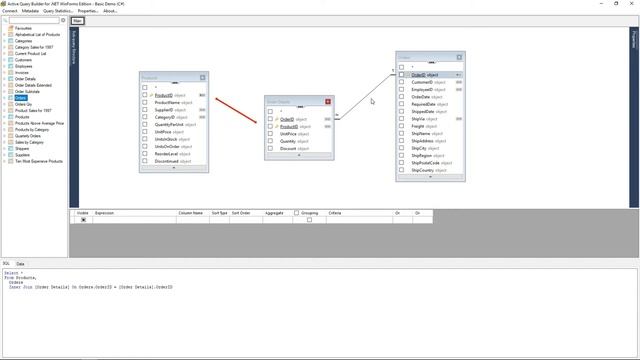Toggle the Grouping checkbox in the grid header
This screenshot has width=640, height=360.
[296, 213]
